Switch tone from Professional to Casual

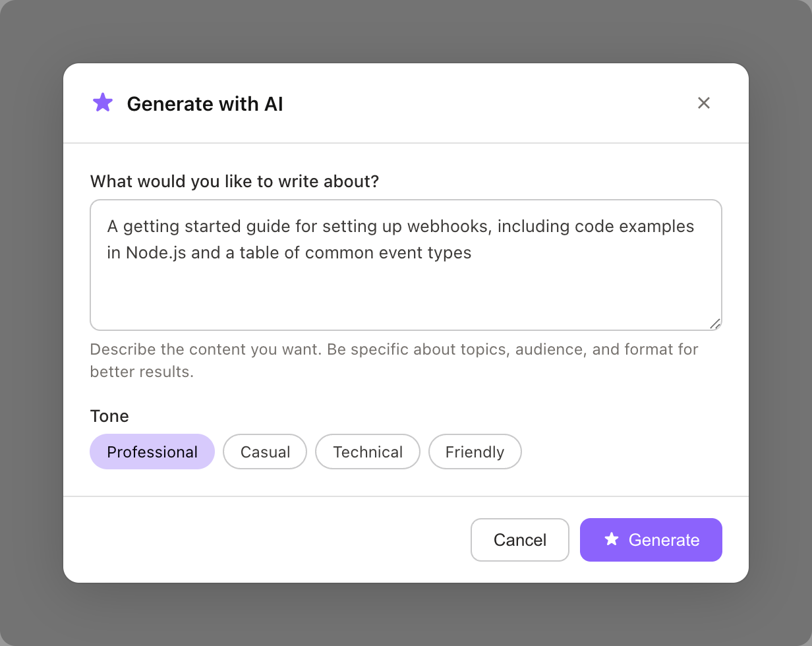pyautogui.click(x=264, y=452)
